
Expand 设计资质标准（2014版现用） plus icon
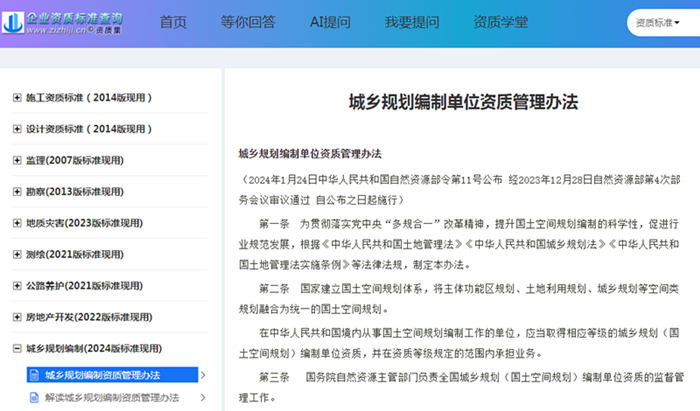click(x=17, y=129)
